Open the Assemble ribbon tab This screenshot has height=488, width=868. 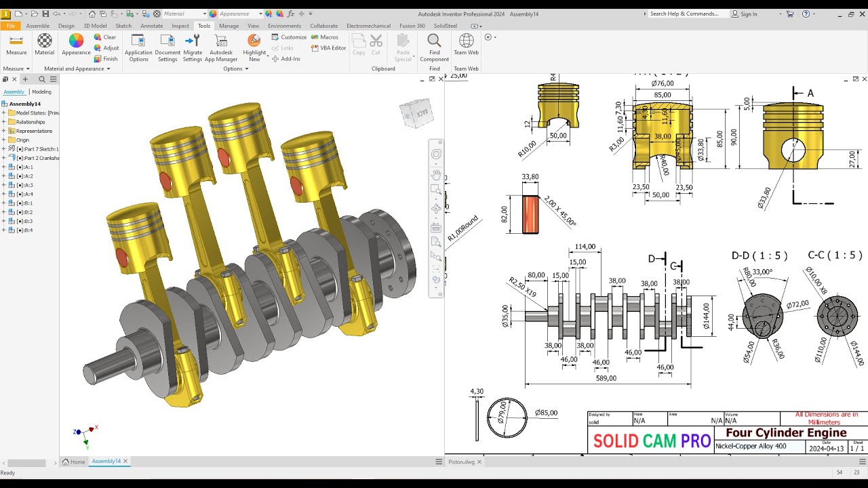pos(38,26)
